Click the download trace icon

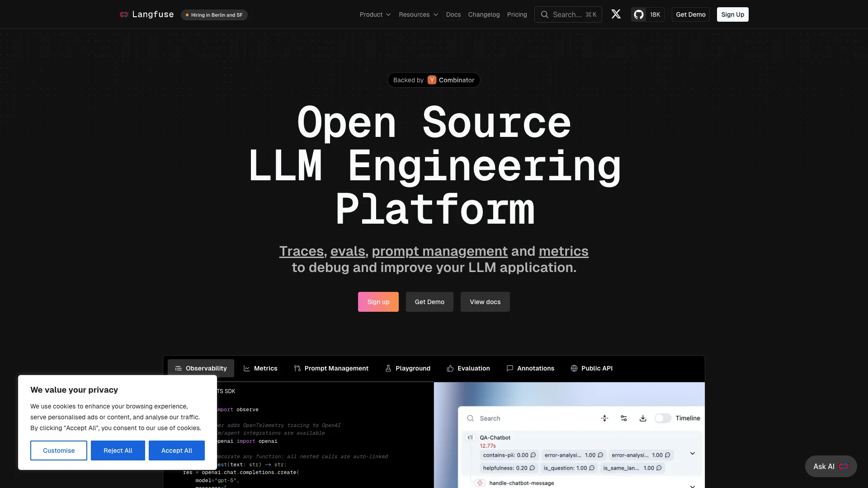coord(643,418)
